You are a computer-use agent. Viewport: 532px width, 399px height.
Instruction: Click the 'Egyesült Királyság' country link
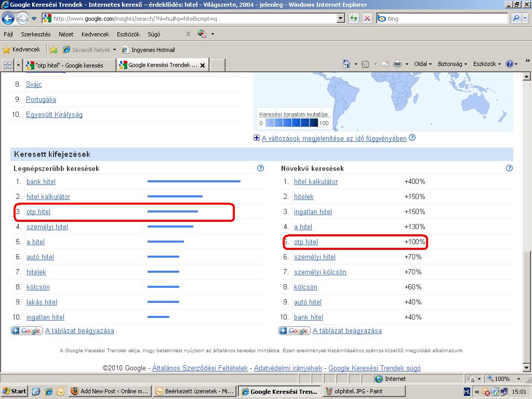[x=54, y=115]
